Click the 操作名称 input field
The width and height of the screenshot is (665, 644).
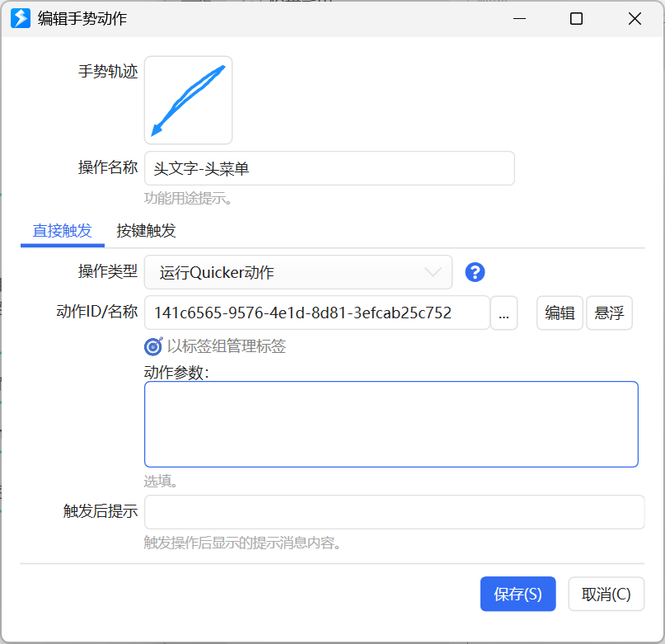click(x=329, y=168)
